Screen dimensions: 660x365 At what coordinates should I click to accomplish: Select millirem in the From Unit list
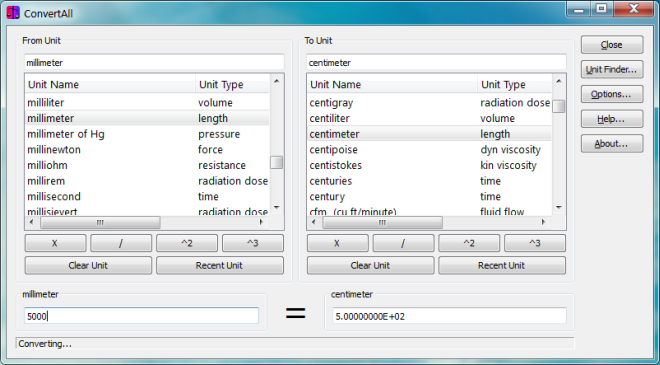click(x=147, y=181)
